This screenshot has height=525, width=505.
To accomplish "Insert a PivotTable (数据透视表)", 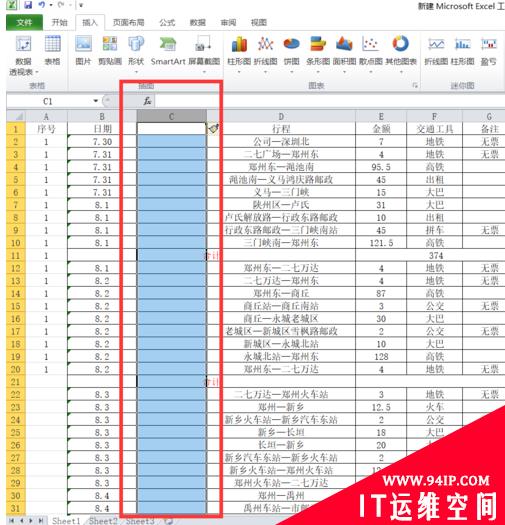I will [23, 55].
